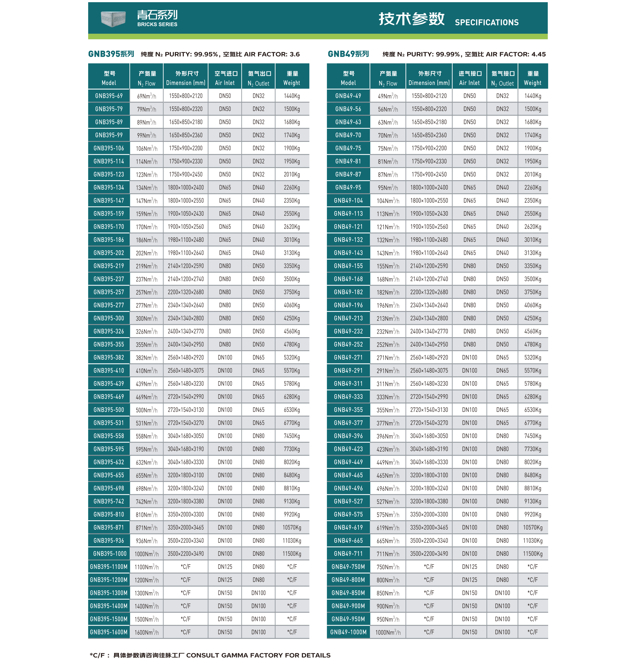634x672 pixels.
Task: Click the SPECIFICATIONS heading
Action: (x=487, y=22)
